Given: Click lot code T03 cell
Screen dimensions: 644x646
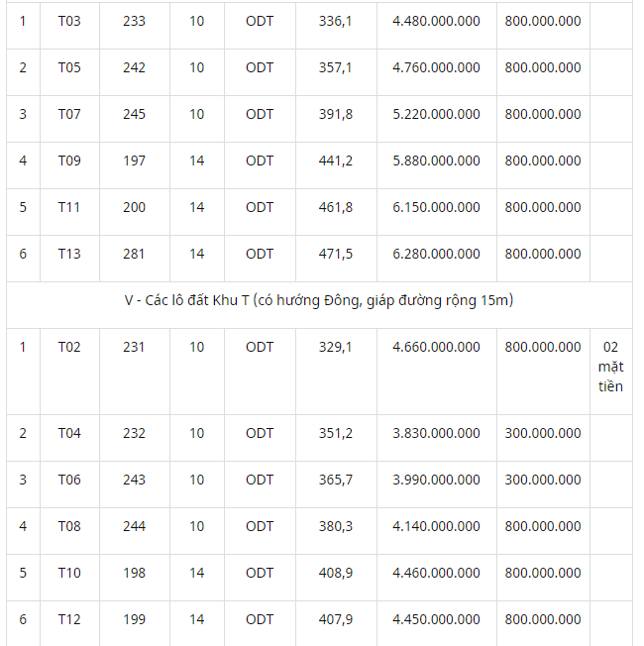Looking at the screenshot, I should pos(69,21).
